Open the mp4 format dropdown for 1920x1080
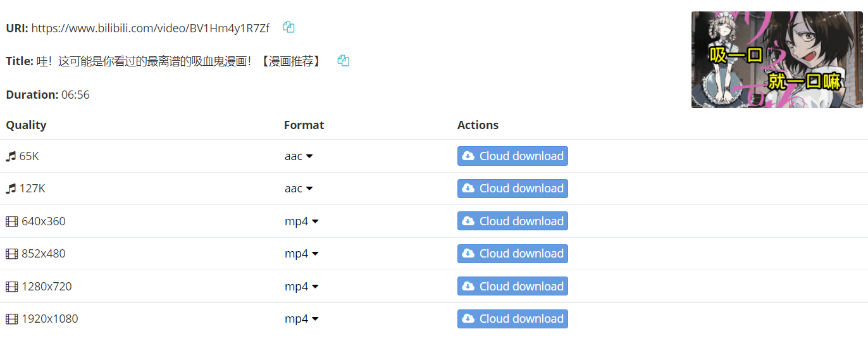868x348 pixels. 302,319
